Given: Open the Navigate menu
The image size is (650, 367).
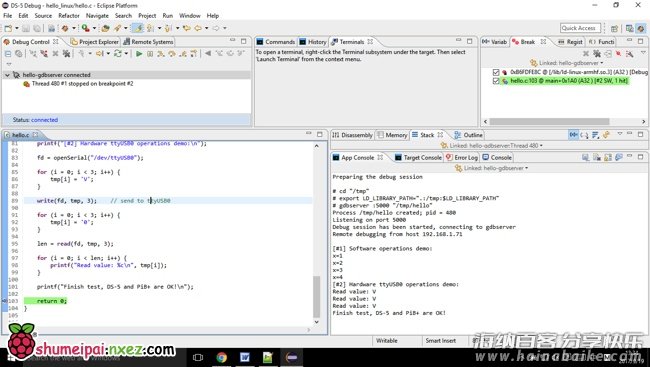Looking at the screenshot, I should [97, 15].
